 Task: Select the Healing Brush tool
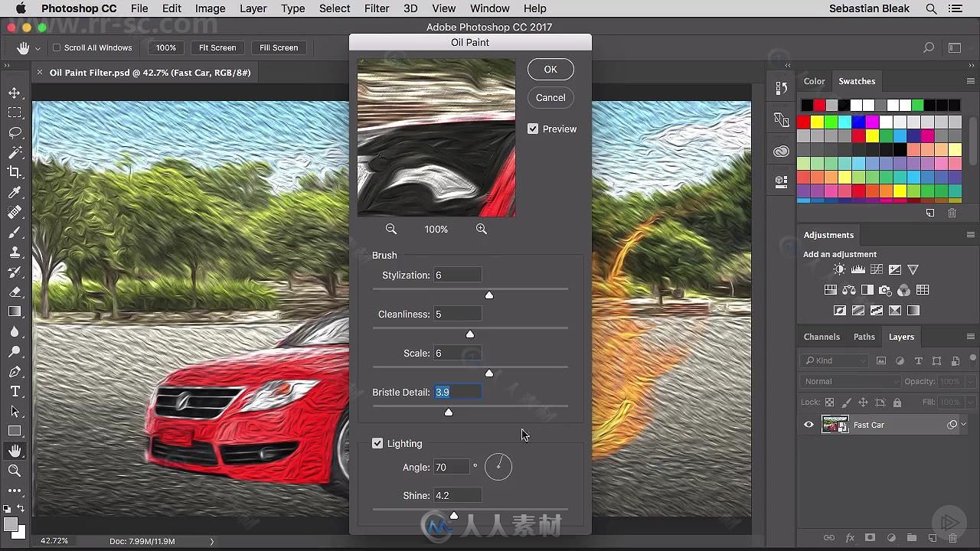(15, 212)
